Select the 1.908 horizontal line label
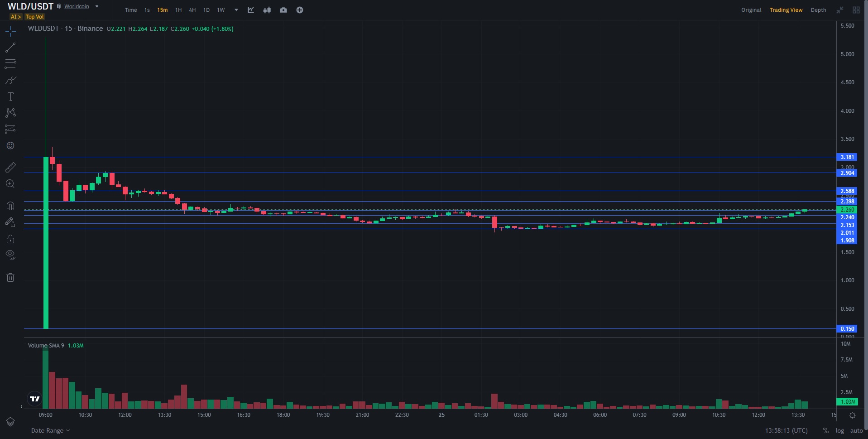 click(x=847, y=241)
